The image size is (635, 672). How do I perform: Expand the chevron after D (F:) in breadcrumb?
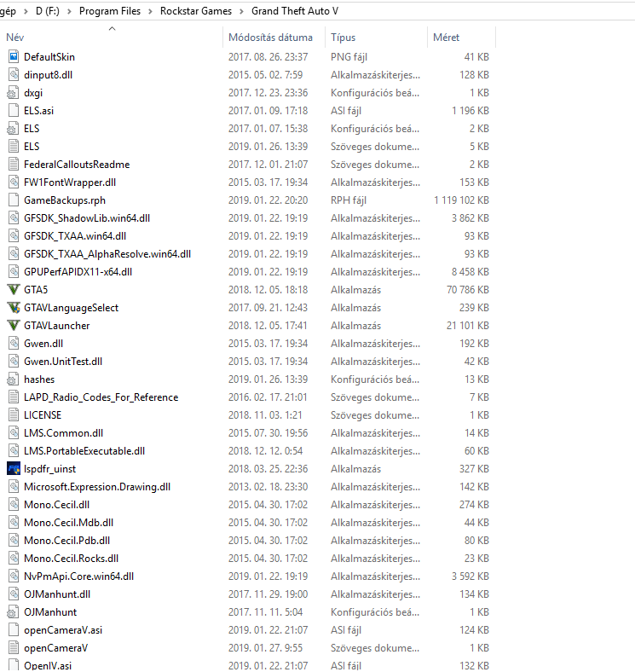tap(69, 11)
